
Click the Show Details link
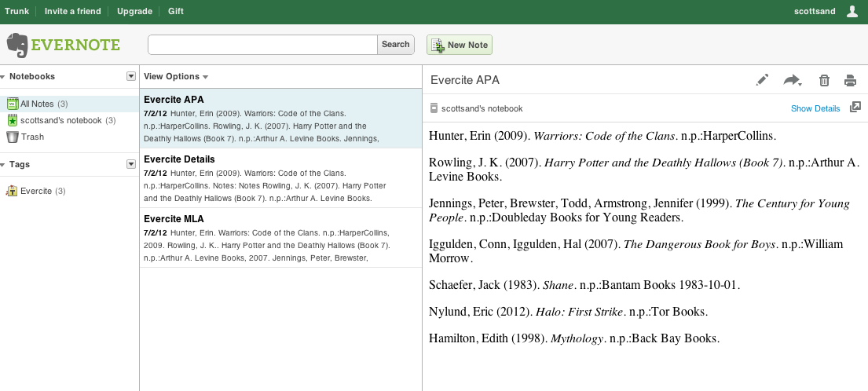click(815, 108)
